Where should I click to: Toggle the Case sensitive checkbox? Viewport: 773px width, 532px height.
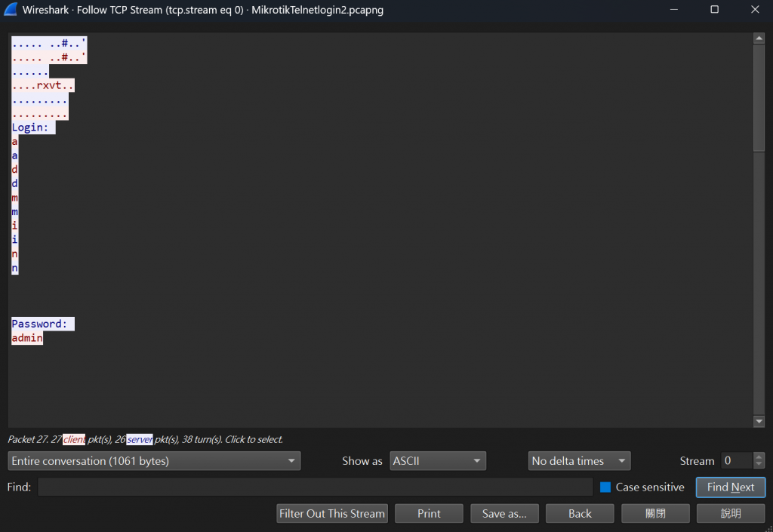tap(605, 487)
